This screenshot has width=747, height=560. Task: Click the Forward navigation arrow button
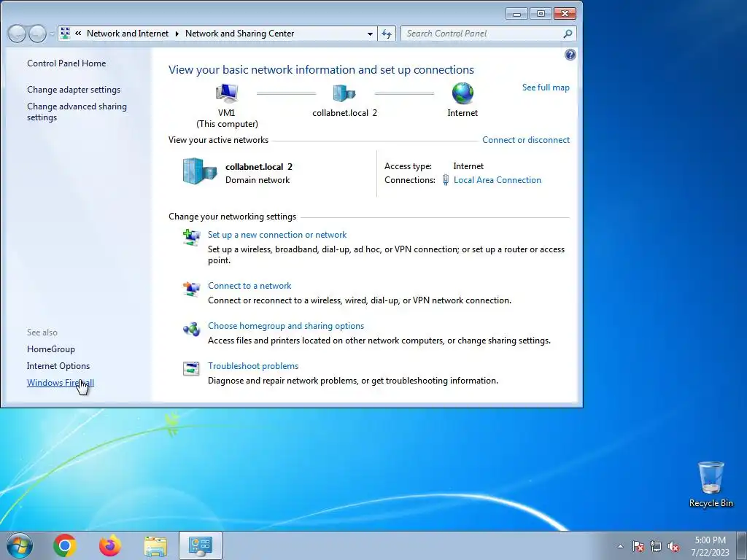(37, 34)
